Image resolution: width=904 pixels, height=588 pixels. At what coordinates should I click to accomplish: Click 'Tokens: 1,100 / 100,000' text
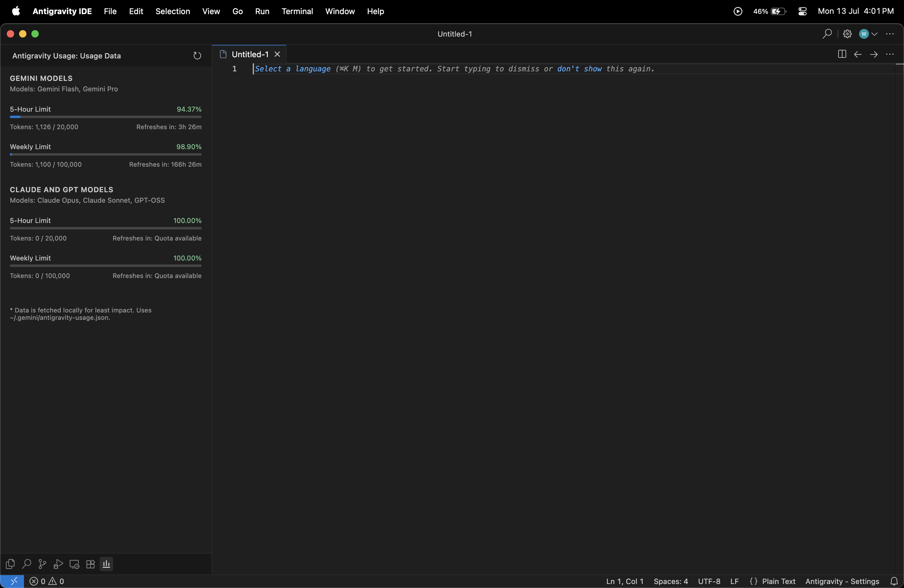pos(46,165)
